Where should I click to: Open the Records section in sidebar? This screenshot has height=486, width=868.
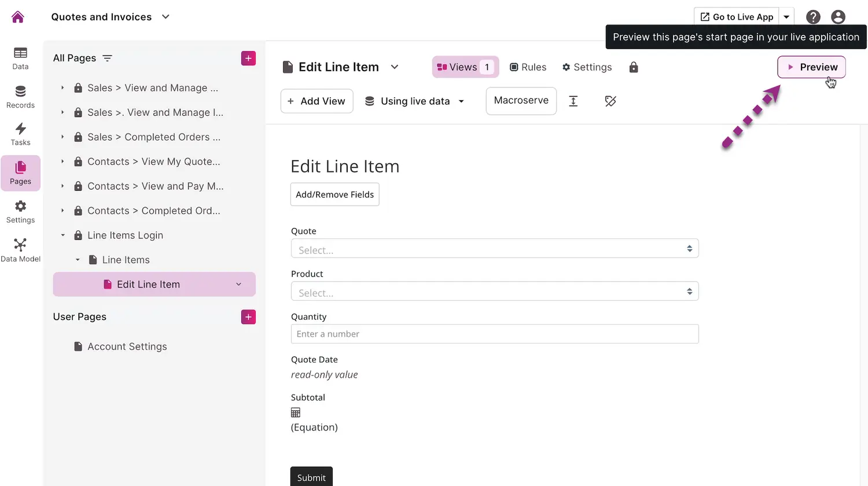(20, 97)
